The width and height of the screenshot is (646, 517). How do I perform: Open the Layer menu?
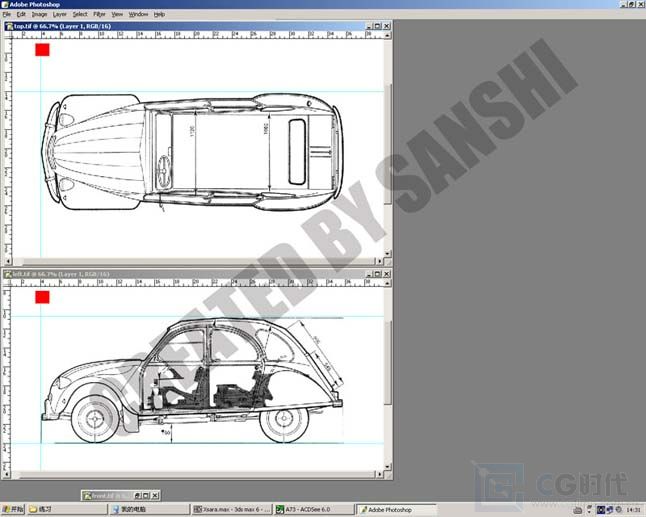[x=60, y=14]
